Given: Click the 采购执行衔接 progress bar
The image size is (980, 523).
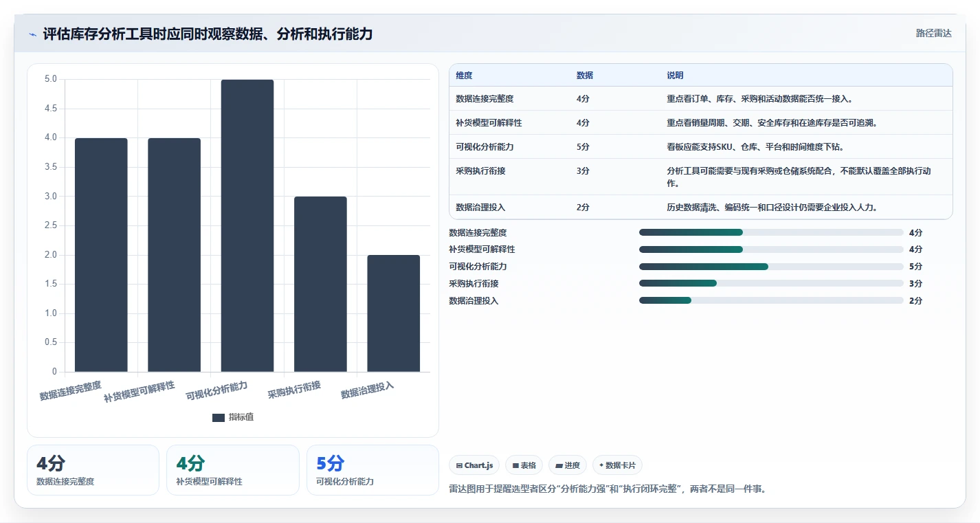Looking at the screenshot, I should 771,283.
